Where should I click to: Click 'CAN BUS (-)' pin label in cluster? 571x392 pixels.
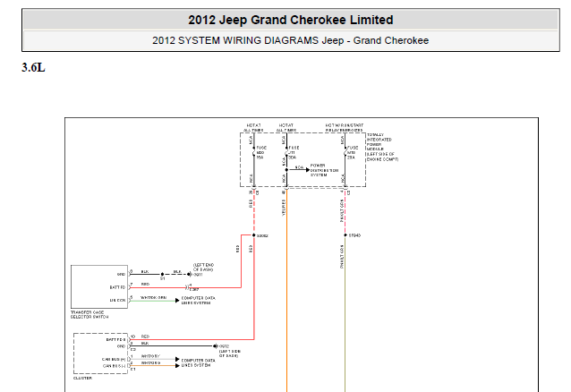[x=114, y=366]
